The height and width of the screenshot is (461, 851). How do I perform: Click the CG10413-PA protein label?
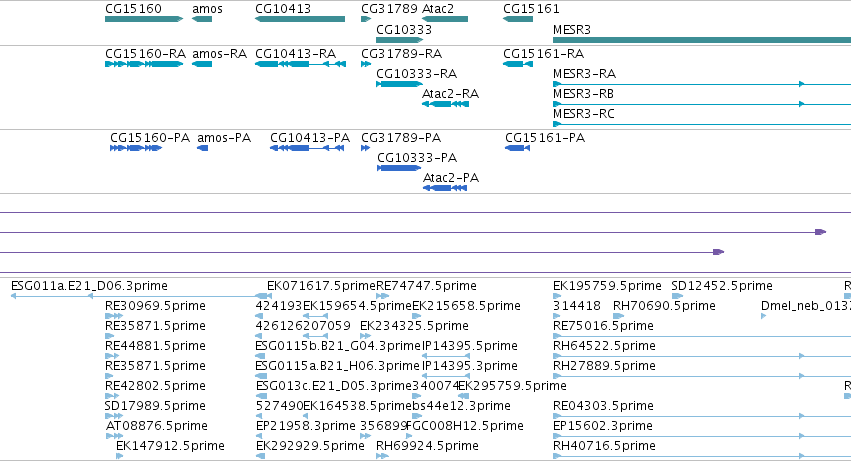[310, 138]
